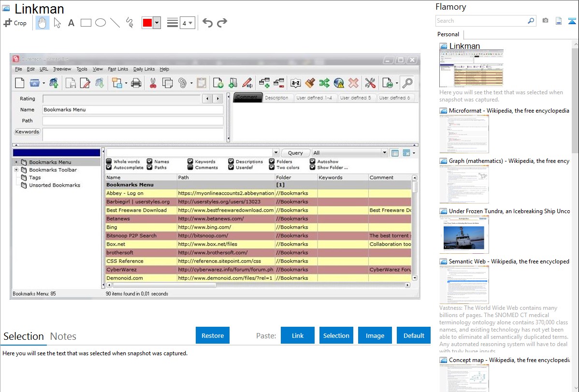579x392 pixels.
Task: Select the text annotation tool
Action: pos(71,23)
